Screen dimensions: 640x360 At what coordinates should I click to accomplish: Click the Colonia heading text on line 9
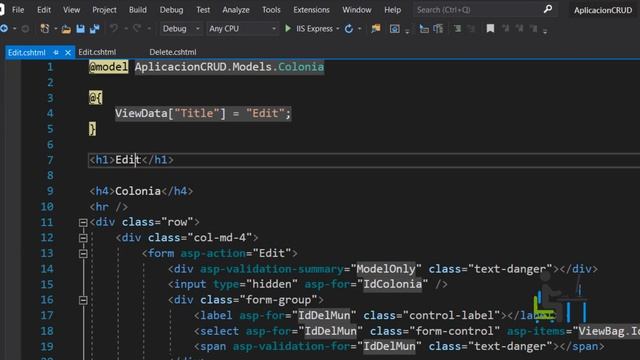pyautogui.click(x=138, y=191)
